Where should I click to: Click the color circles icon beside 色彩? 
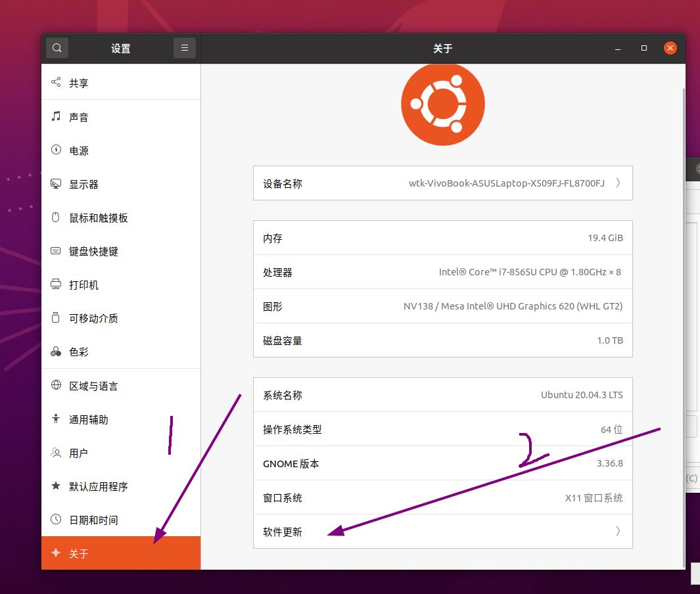click(56, 352)
